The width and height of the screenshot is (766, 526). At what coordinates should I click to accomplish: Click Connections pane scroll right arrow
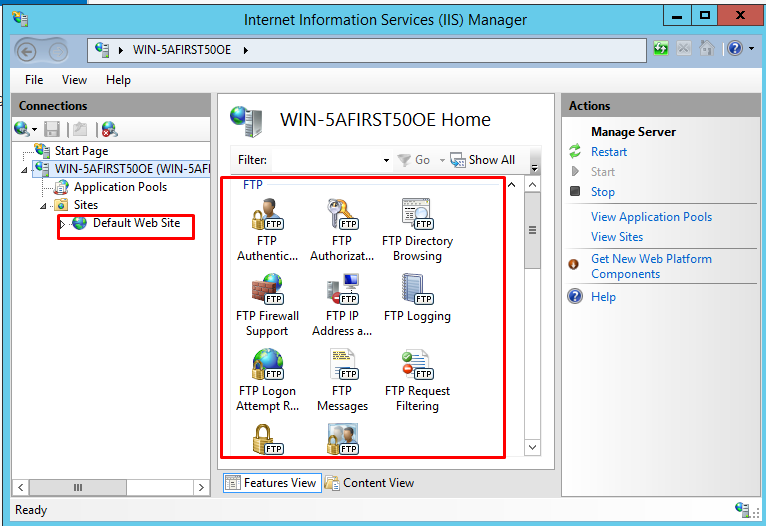(201, 487)
